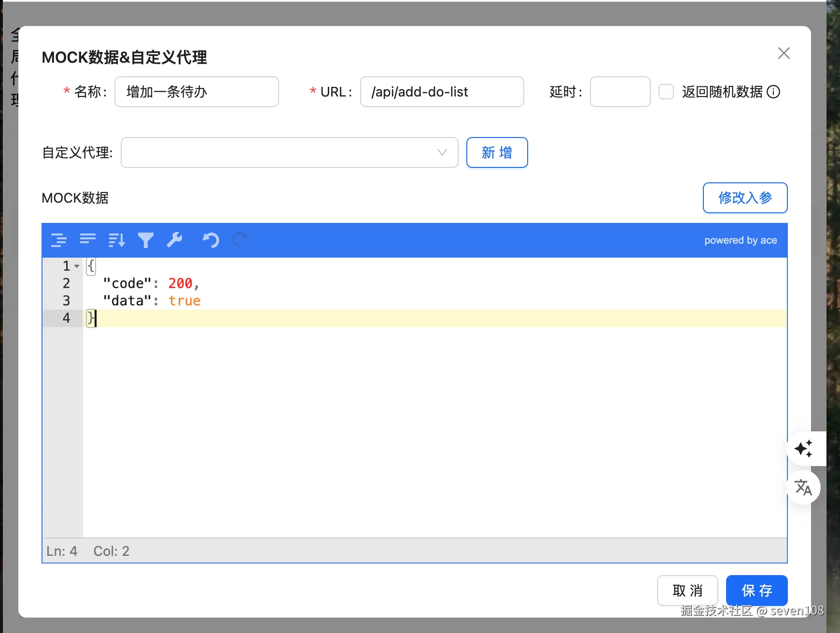Click line number 3 in the gutter

pos(67,301)
